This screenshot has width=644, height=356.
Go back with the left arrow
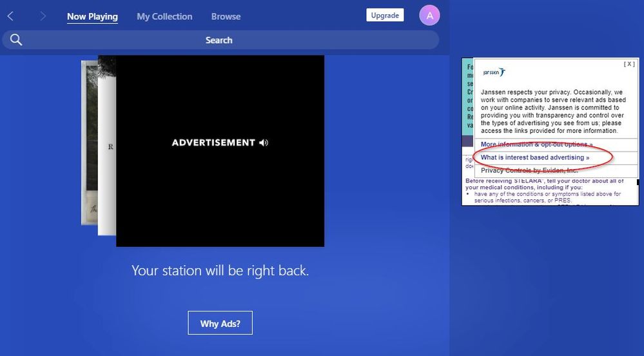10,16
